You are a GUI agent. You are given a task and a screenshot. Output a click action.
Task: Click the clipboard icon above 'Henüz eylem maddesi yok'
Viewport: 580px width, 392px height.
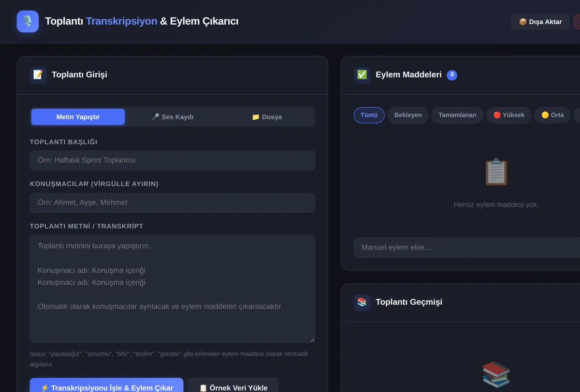tap(496, 172)
